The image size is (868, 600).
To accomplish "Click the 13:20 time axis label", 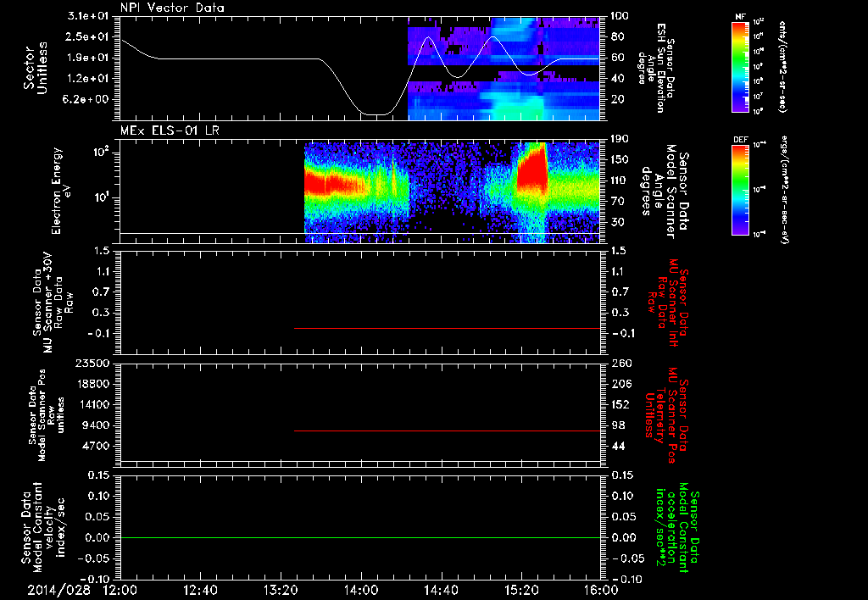I will pos(281,590).
